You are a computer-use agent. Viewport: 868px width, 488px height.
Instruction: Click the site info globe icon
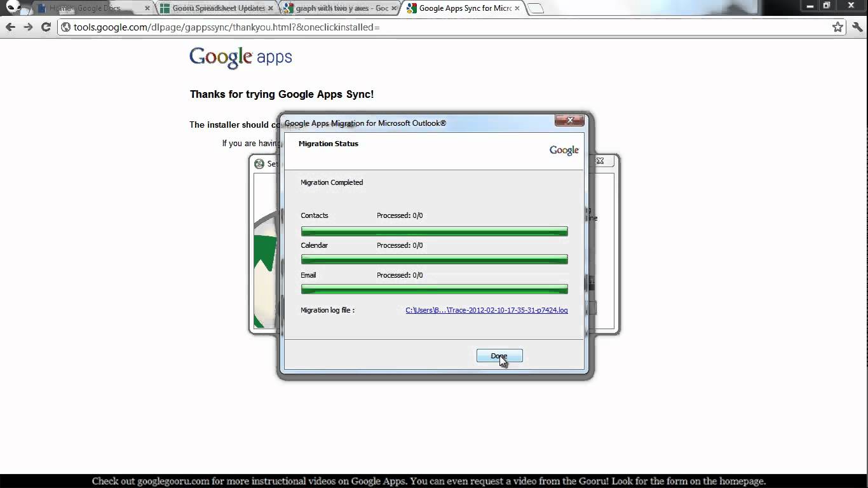point(65,27)
